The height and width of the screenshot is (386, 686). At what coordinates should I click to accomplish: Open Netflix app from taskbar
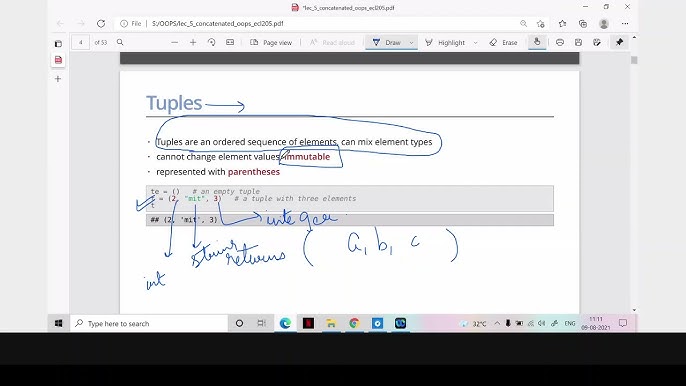coord(308,323)
